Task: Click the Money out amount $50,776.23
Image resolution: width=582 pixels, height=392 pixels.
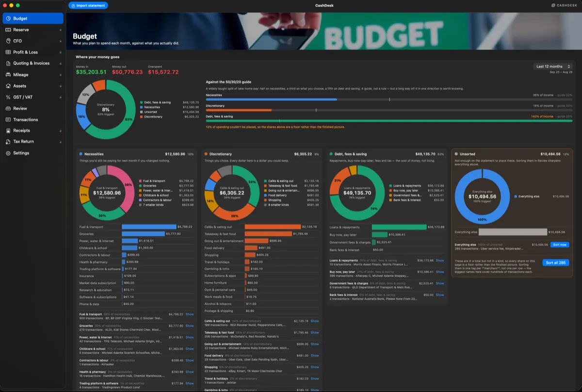Action: (128, 72)
